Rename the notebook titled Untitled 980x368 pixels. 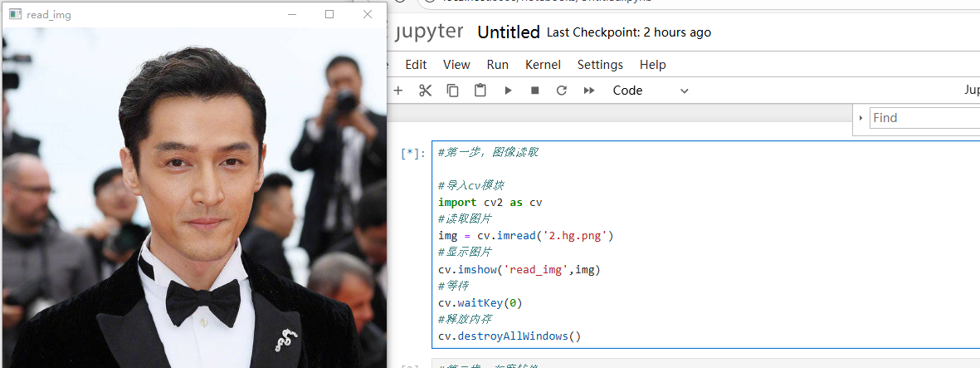pos(508,32)
